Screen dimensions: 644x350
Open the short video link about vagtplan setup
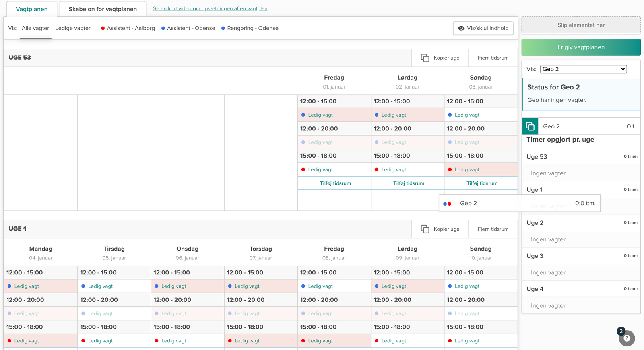210,8
